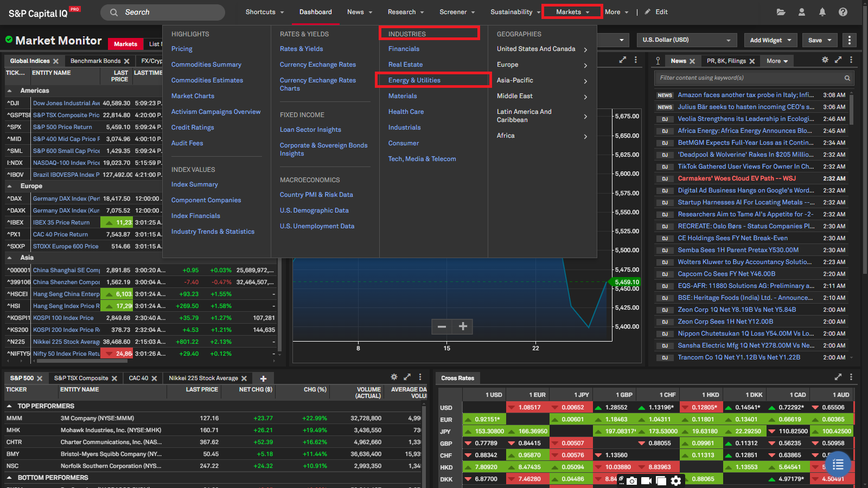Expand the Cross Rates widget to fullscreen
This screenshot has height=488, width=868.
(x=838, y=377)
